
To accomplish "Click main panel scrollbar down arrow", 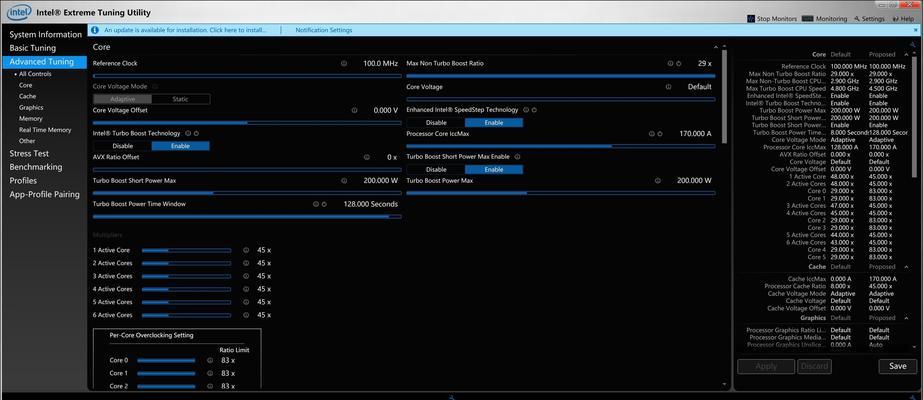I will click(x=724, y=384).
